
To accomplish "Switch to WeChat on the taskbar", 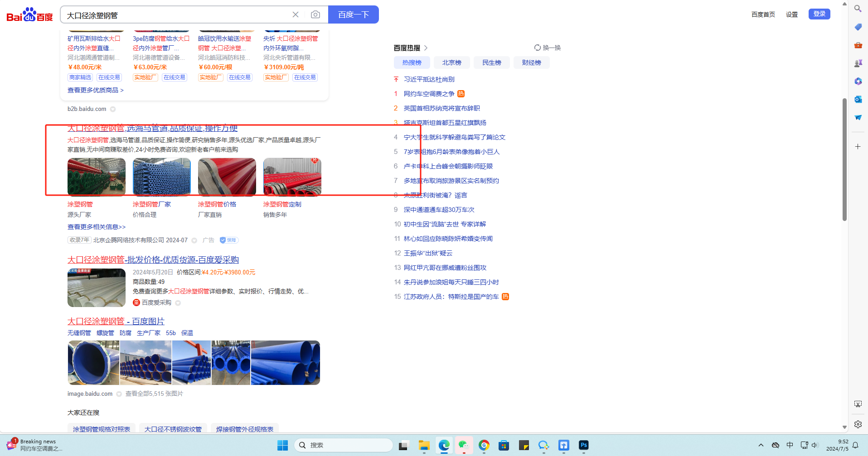I will (x=463, y=446).
